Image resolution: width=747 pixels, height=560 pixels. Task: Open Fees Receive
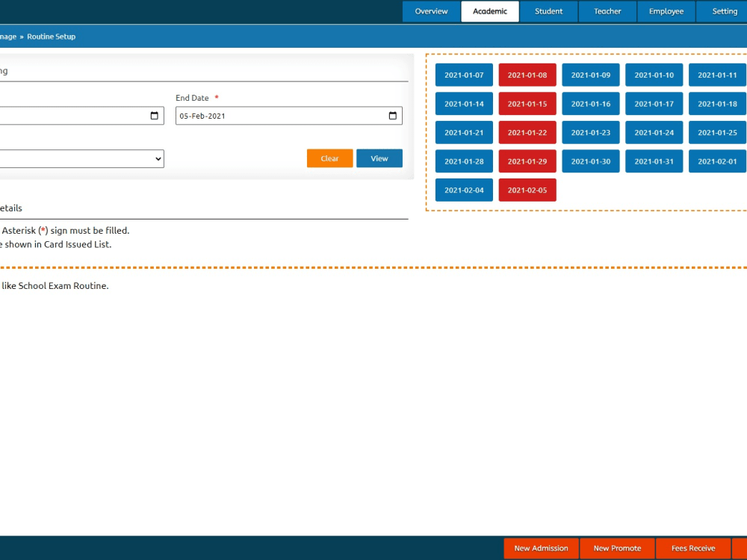point(693,548)
